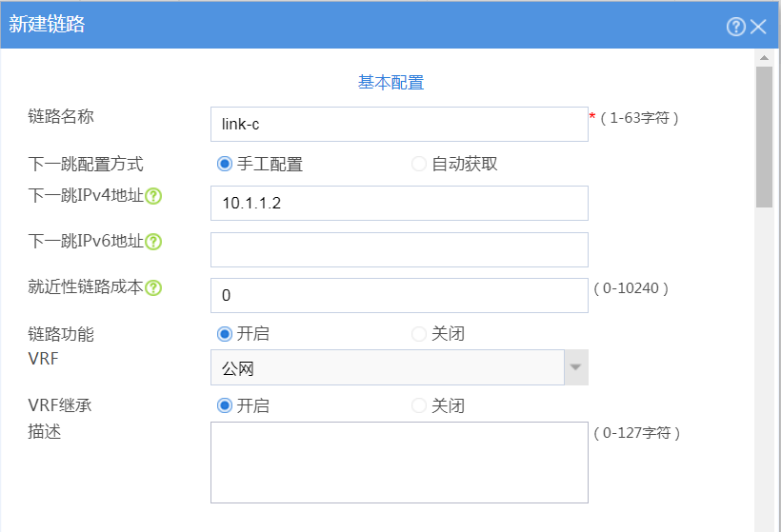Close the 新建链路 dialog
Image resolution: width=781 pixels, height=532 pixels.
pos(758,27)
